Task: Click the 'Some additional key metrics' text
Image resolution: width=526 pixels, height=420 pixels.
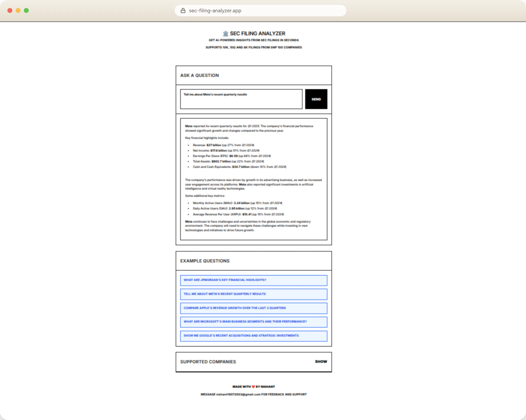Action: [205, 196]
